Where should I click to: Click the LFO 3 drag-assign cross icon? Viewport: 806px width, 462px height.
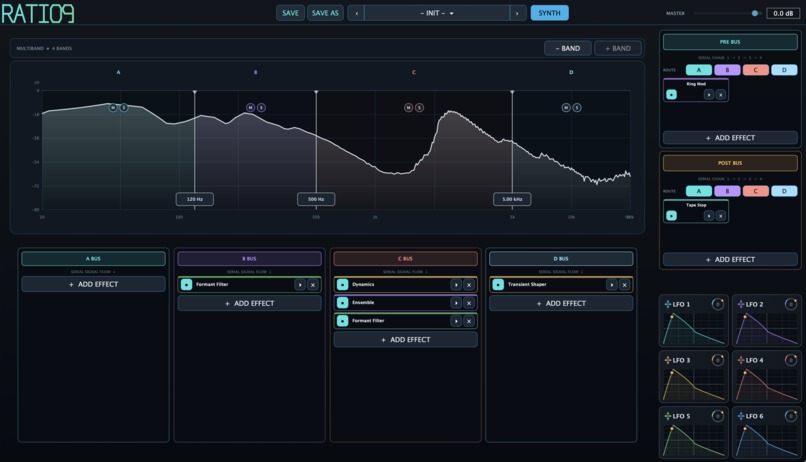[668, 360]
